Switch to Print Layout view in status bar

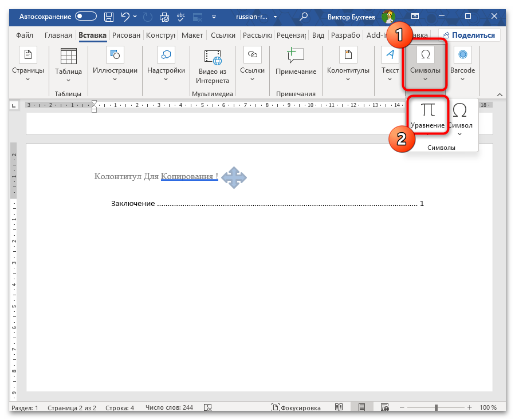click(x=361, y=407)
